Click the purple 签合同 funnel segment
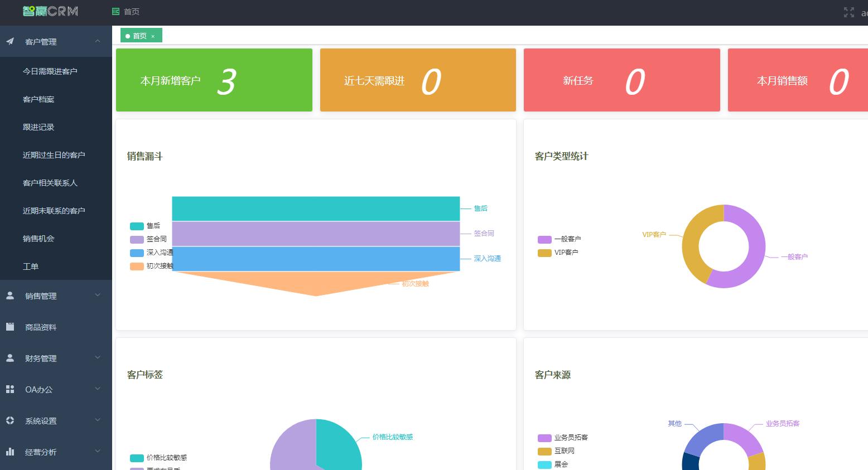The width and height of the screenshot is (868, 470). [x=316, y=234]
